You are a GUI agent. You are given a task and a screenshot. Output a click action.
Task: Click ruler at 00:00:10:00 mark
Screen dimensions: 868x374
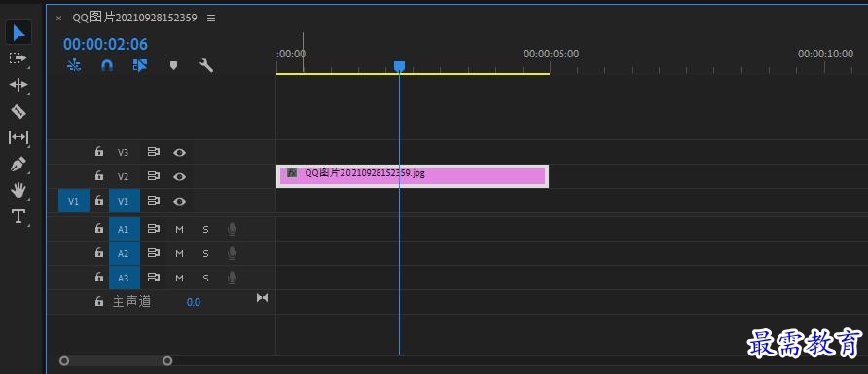coord(825,54)
